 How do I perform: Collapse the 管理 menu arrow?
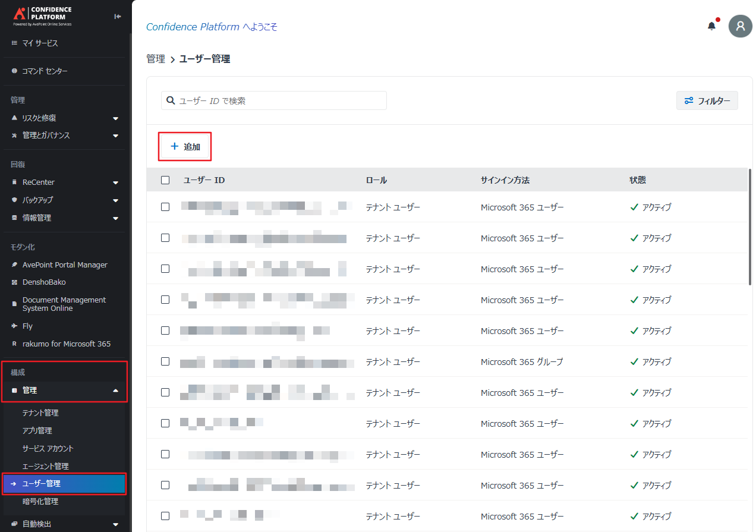pos(115,391)
